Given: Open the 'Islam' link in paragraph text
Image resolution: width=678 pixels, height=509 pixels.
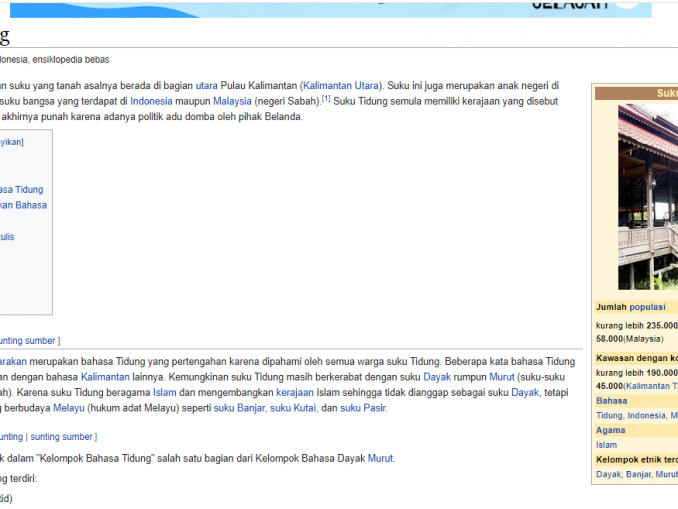Looking at the screenshot, I should (x=165, y=393).
